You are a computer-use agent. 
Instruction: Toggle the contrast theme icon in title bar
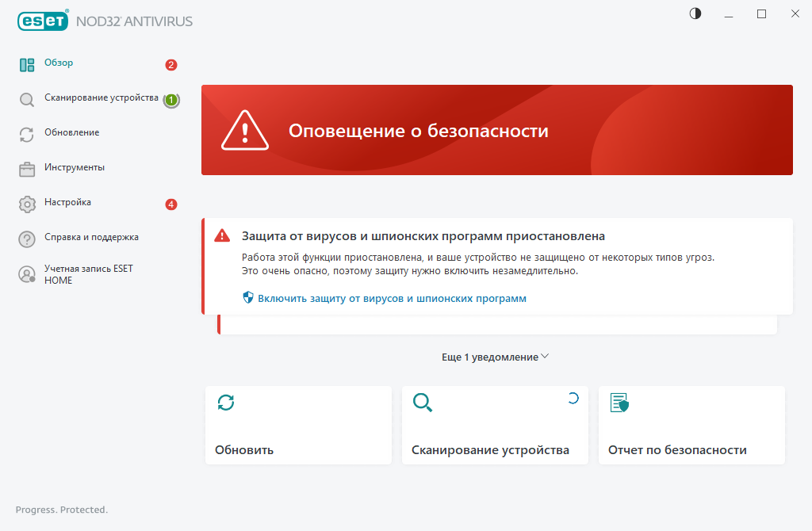click(x=695, y=13)
